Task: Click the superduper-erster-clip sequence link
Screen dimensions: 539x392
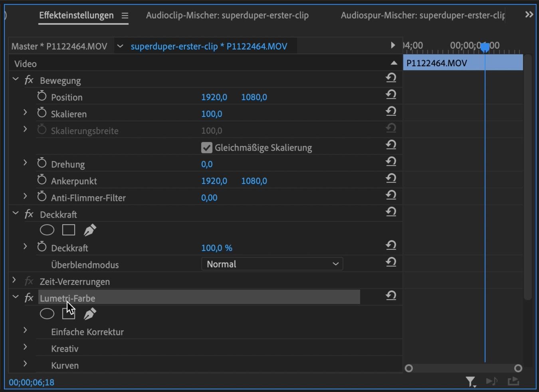Action: tap(209, 47)
